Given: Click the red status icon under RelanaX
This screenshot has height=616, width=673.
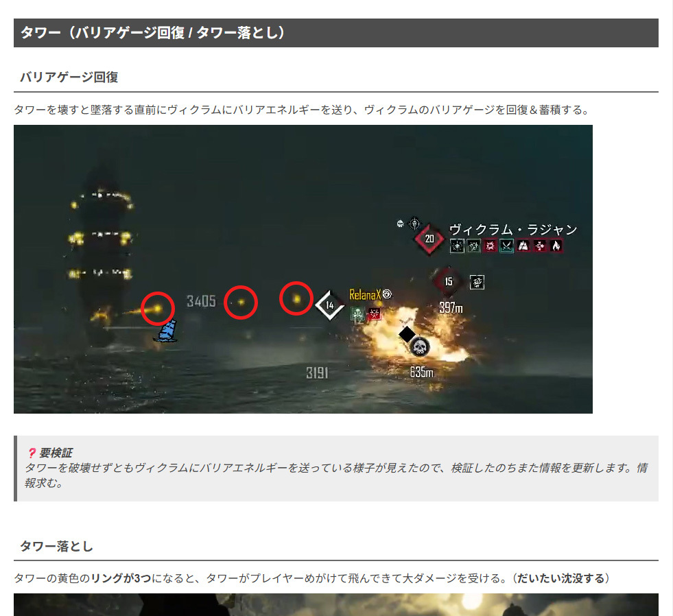Looking at the screenshot, I should [x=374, y=313].
